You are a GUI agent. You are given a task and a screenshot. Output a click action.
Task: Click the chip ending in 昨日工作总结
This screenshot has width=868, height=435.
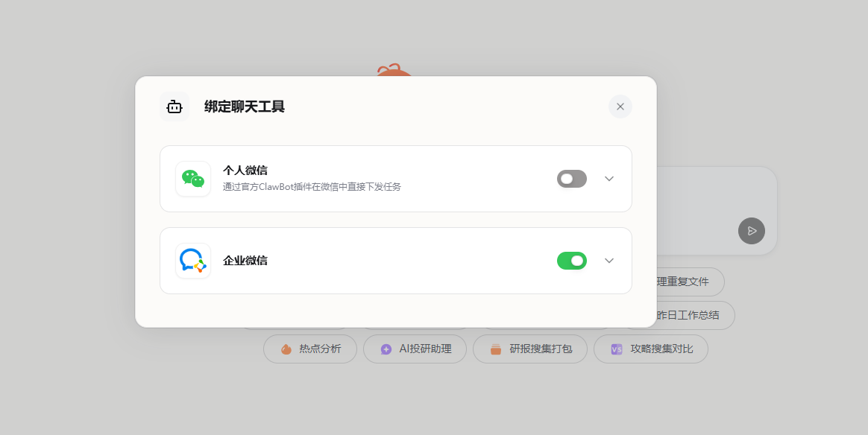tap(695, 315)
